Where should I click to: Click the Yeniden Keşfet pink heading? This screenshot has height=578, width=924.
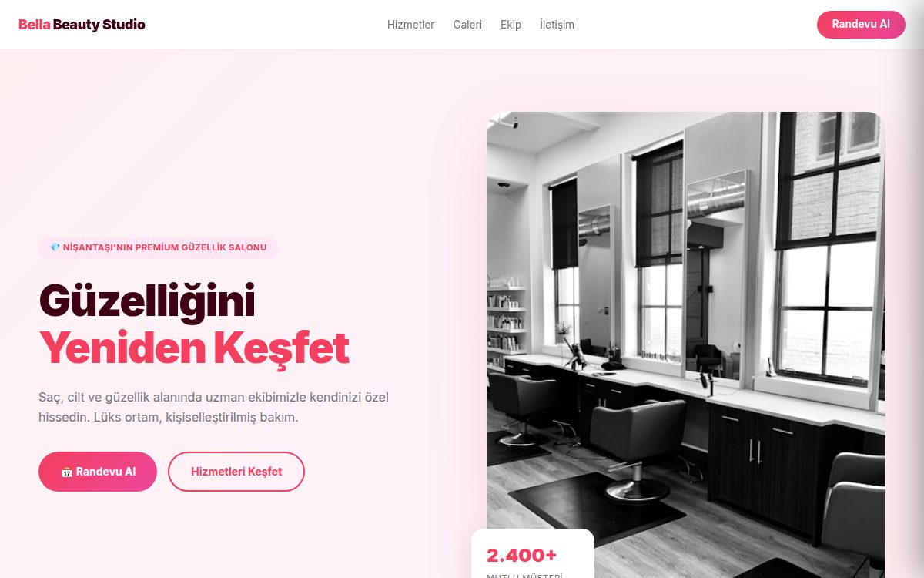pos(194,348)
